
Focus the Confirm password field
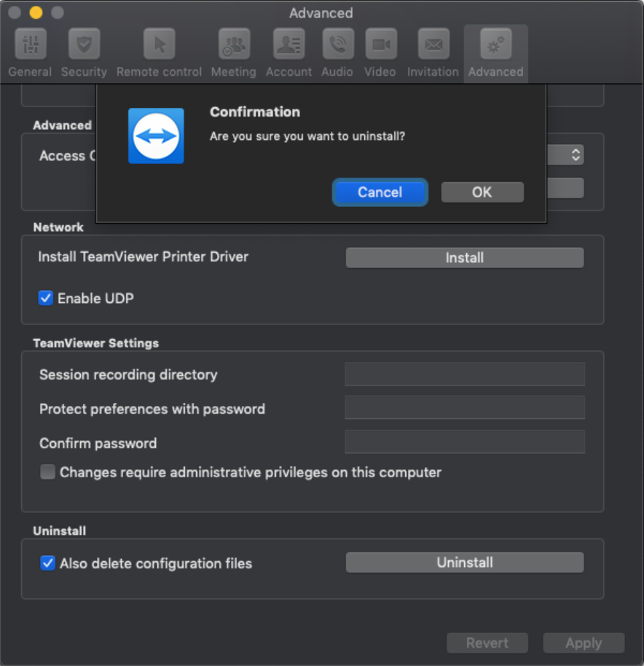pos(465,442)
